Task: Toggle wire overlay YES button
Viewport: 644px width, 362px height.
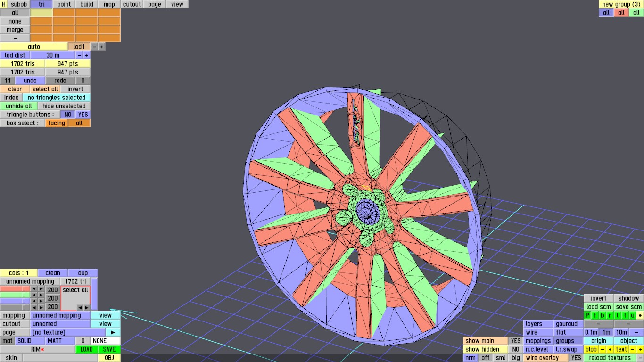Action: coord(576,358)
